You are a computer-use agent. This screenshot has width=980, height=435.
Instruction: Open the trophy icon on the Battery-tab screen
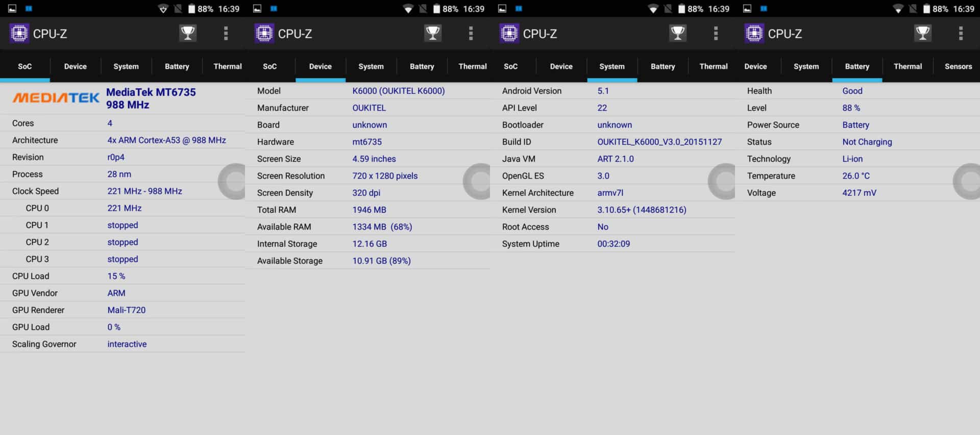[x=923, y=34]
